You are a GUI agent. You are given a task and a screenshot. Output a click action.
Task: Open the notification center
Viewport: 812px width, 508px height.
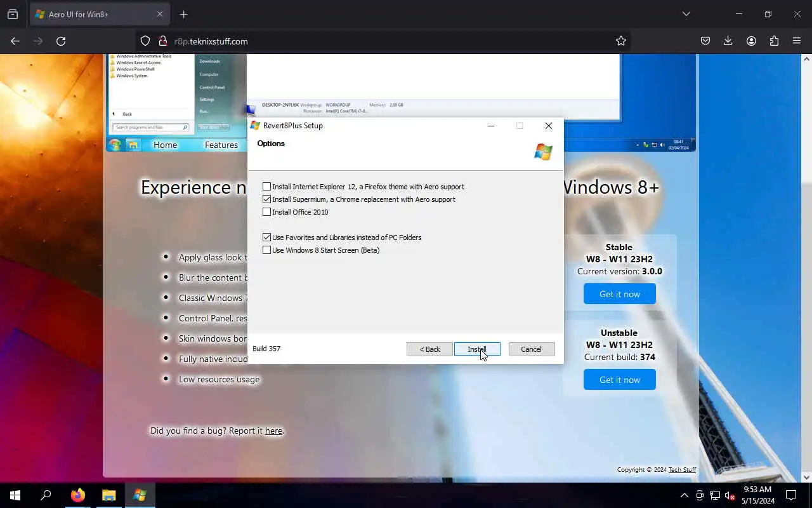(x=791, y=495)
